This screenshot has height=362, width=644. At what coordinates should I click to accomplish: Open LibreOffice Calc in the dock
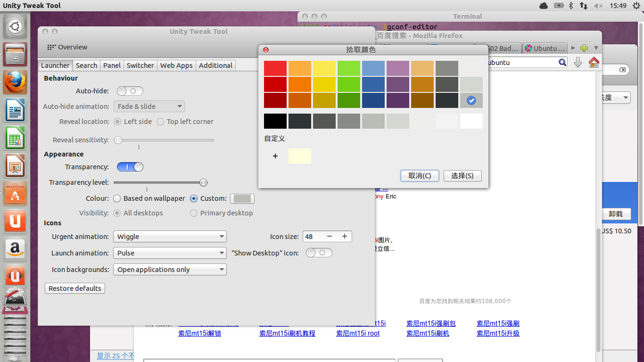pos(15,138)
